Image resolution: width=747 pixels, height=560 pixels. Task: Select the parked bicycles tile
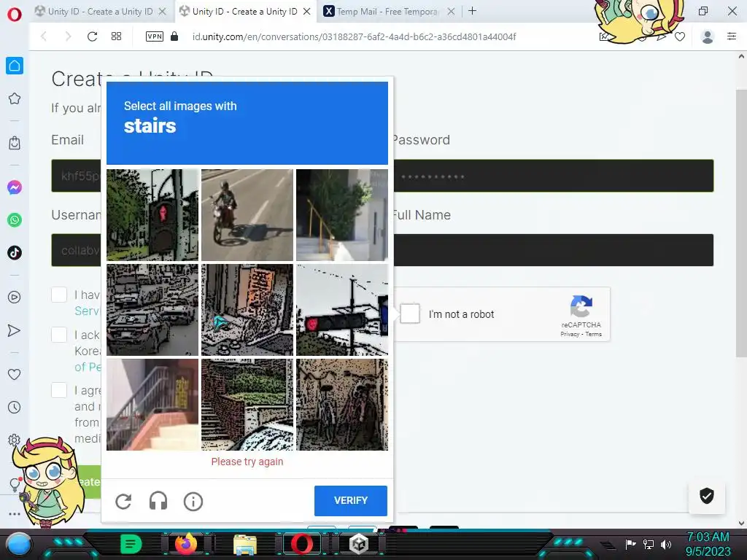pos(342,405)
